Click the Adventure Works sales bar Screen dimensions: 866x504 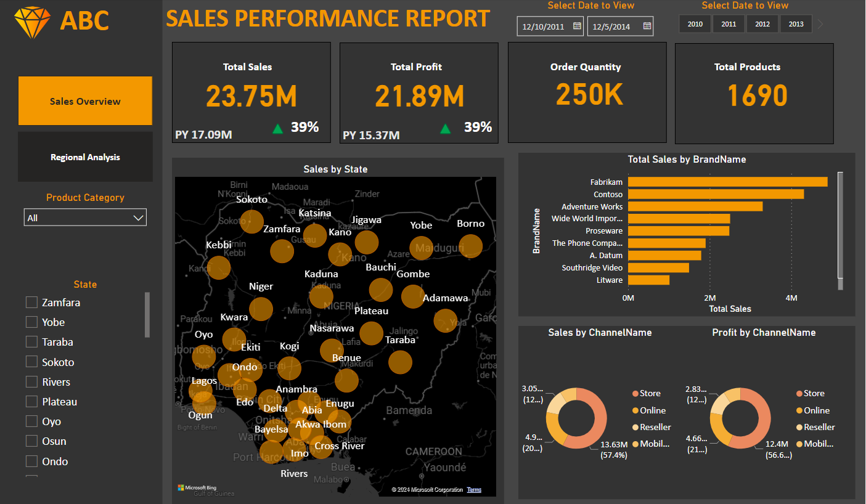695,206
